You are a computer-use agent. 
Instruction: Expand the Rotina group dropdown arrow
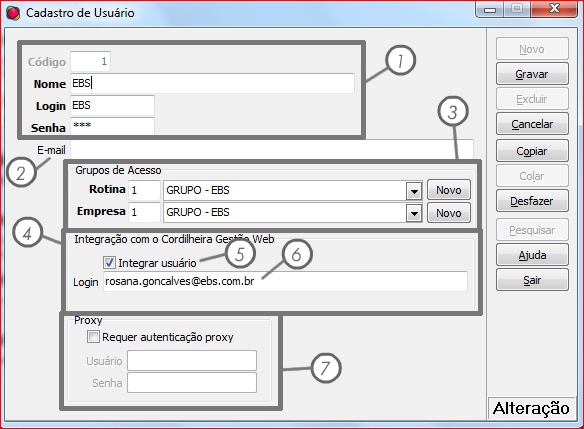pyautogui.click(x=414, y=191)
